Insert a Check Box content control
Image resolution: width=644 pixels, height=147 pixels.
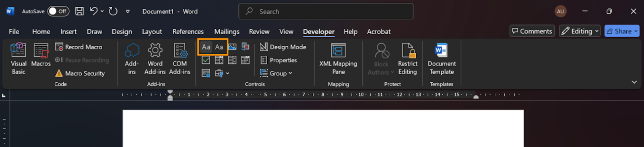206,60
